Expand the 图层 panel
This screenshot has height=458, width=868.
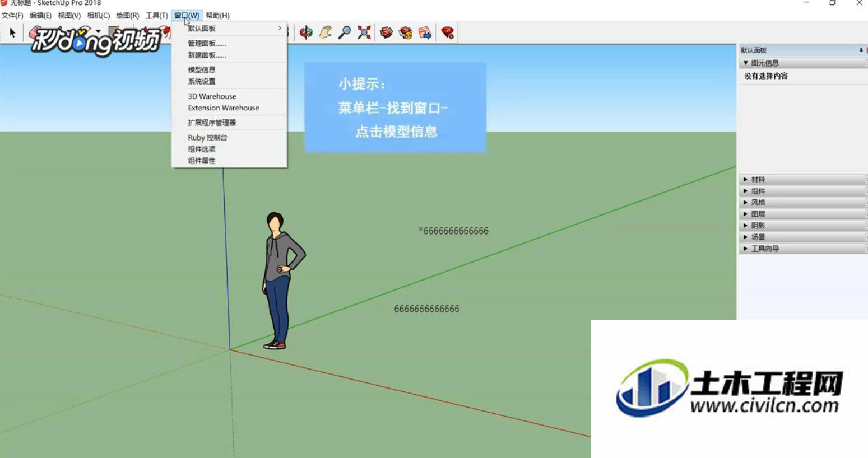pyautogui.click(x=803, y=214)
